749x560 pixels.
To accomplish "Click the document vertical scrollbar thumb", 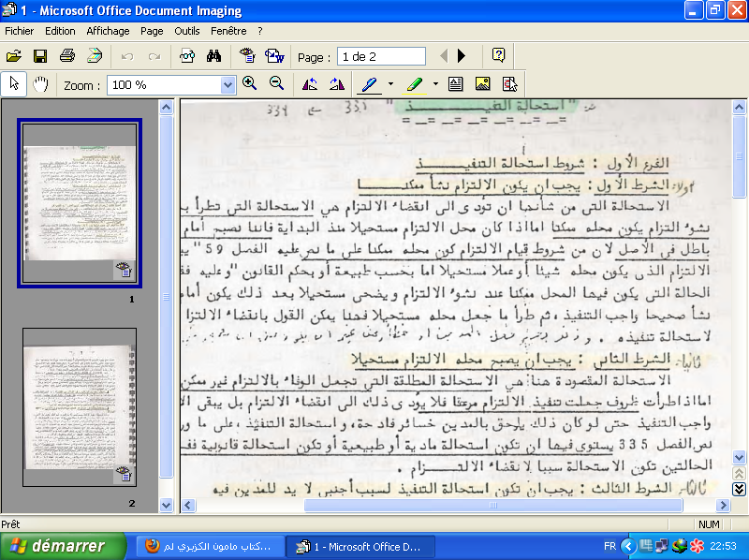I will point(739,155).
